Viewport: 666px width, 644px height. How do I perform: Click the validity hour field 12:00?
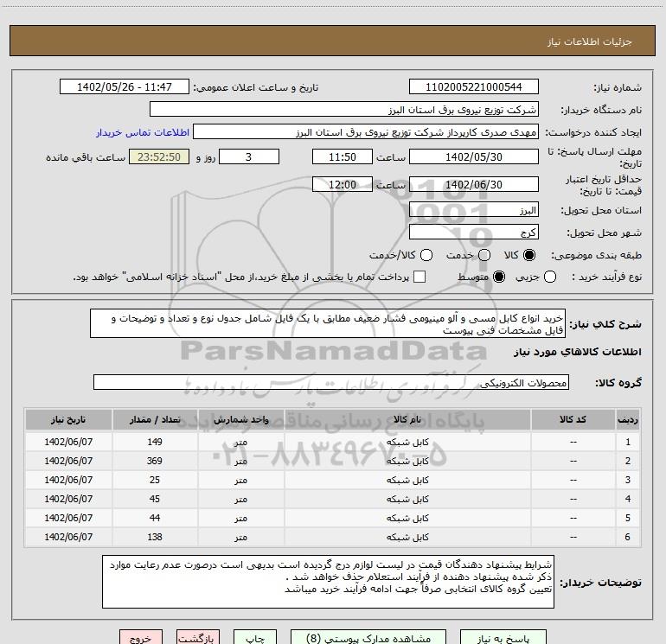pyautogui.click(x=343, y=184)
